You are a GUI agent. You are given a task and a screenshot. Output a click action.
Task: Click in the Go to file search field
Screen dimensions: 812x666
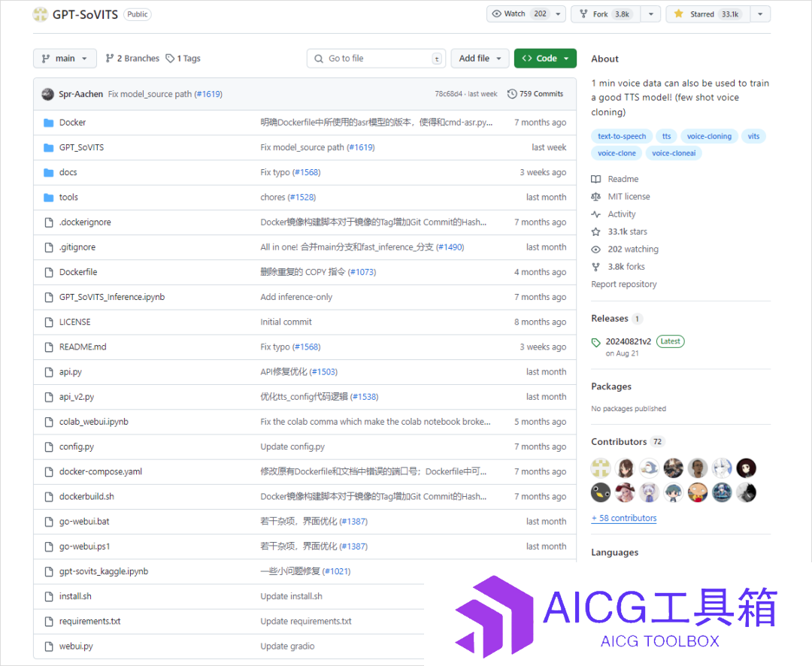click(377, 59)
